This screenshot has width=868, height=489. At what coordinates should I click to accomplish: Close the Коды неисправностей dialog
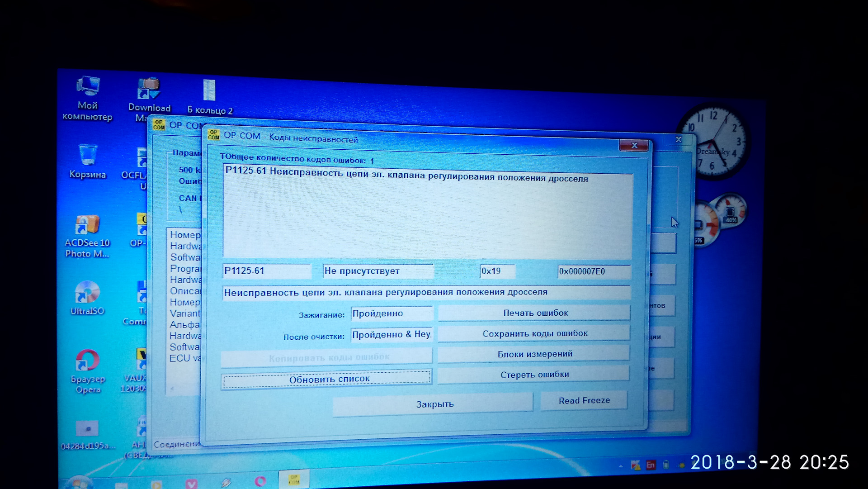(634, 145)
